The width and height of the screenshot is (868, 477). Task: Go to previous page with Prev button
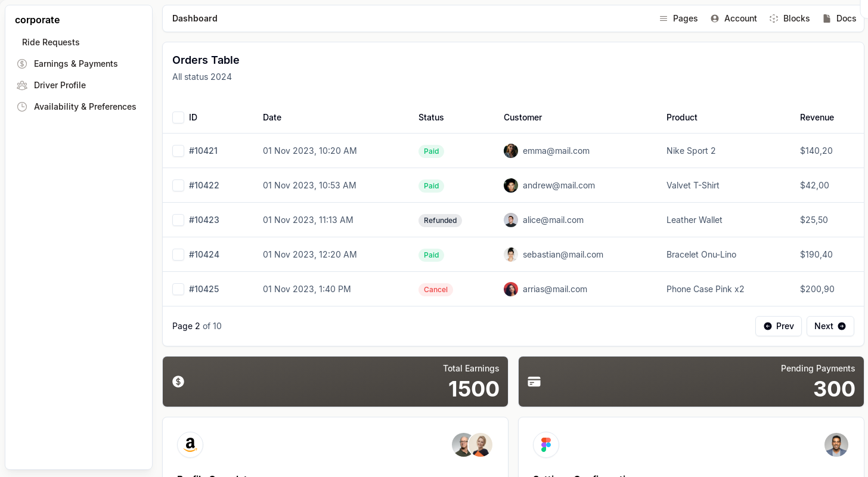click(778, 326)
